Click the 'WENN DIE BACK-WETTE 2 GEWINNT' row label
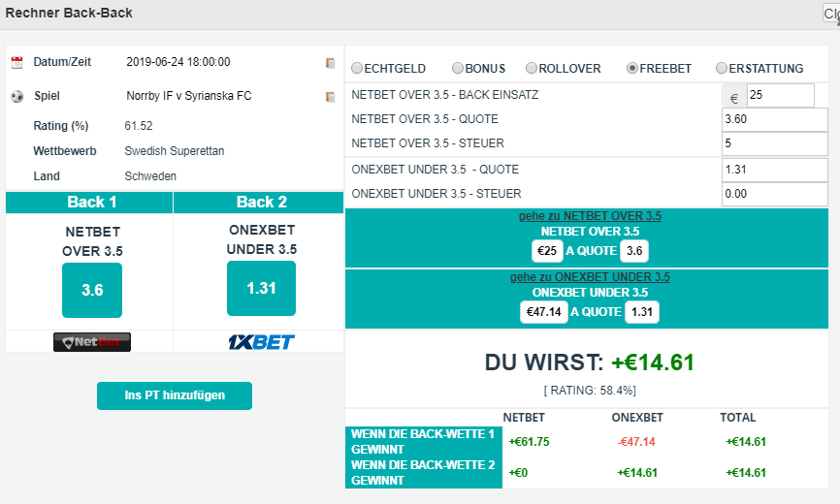This screenshot has width=840, height=504. point(423,473)
